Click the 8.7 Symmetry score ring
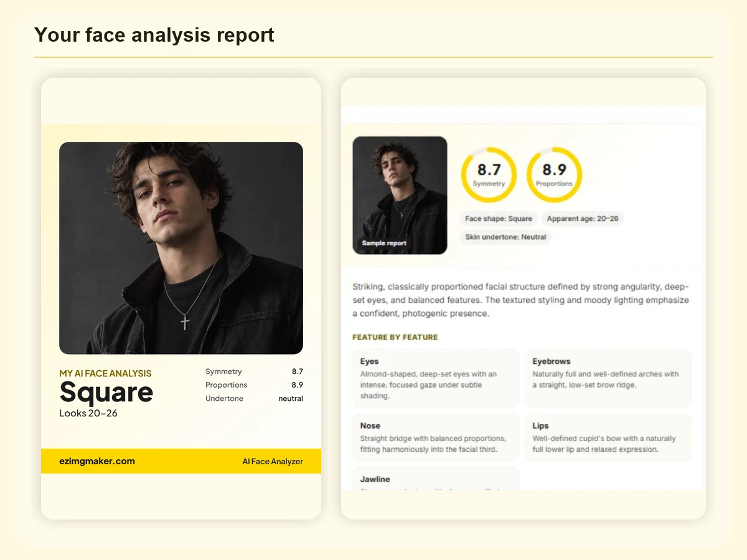 click(489, 175)
